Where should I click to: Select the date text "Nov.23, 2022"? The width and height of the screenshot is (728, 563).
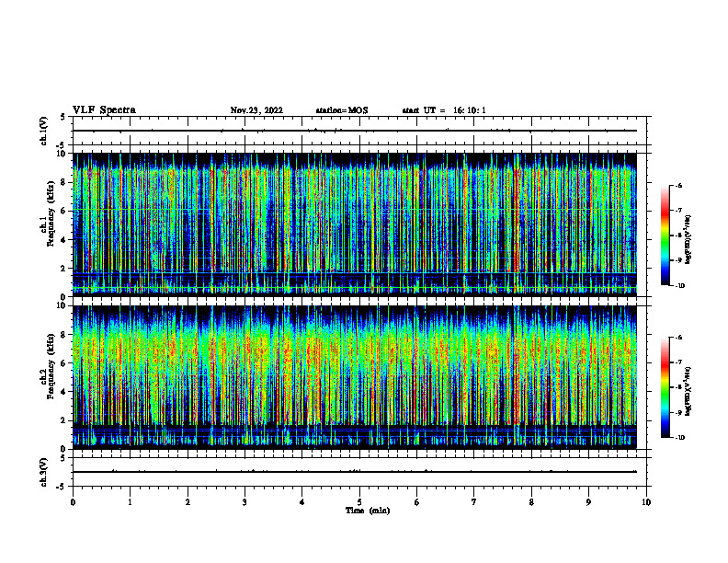(256, 110)
